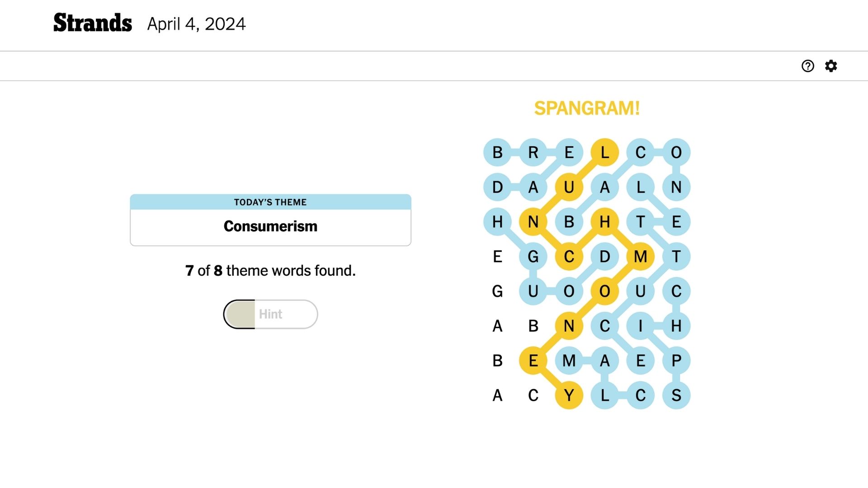Select the blue letter I tile

pyautogui.click(x=640, y=326)
